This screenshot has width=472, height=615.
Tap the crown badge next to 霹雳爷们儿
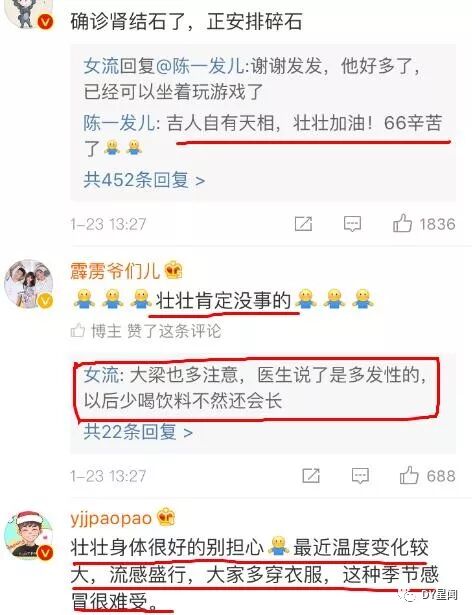173,270
